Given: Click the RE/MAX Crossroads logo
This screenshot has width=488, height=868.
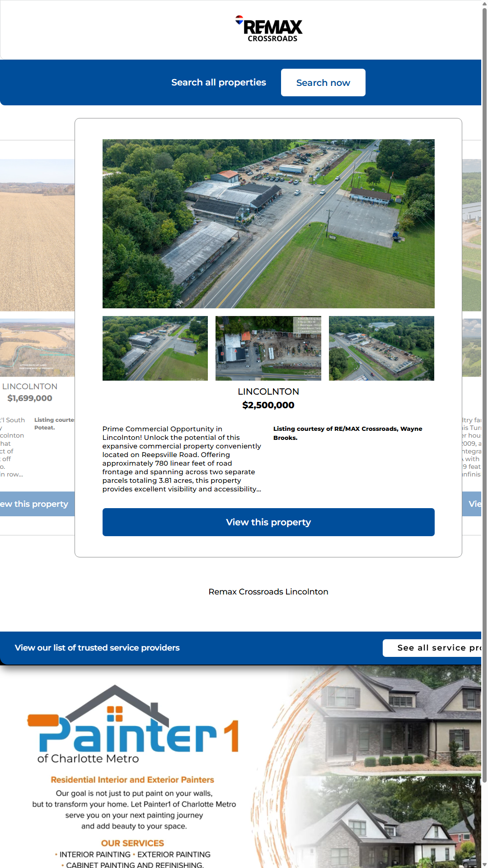Looking at the screenshot, I should click(x=268, y=29).
